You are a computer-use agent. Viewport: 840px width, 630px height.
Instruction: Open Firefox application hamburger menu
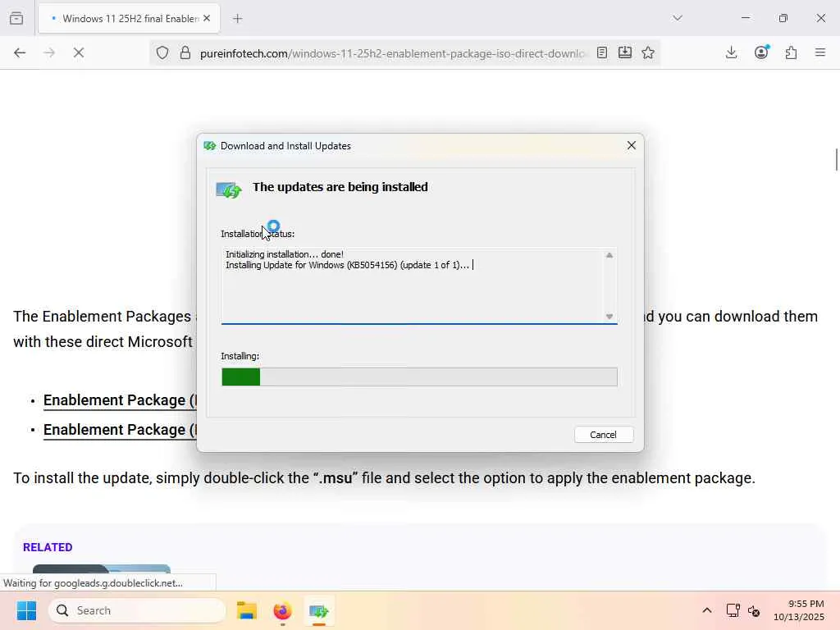(820, 52)
